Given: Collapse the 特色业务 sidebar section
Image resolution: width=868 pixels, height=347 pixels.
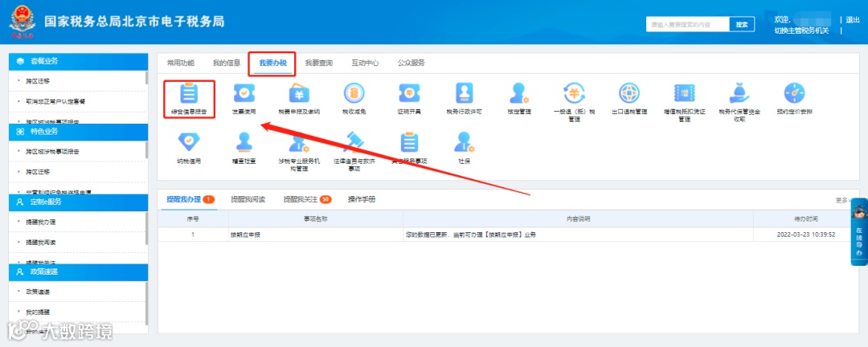Looking at the screenshot, I should tap(79, 132).
